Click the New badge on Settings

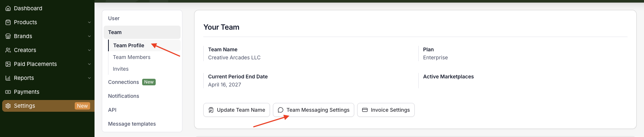pos(82,106)
